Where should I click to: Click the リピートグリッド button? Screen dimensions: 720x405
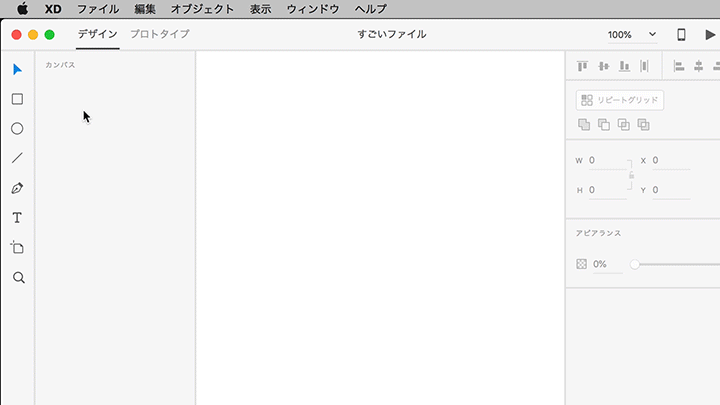point(620,100)
